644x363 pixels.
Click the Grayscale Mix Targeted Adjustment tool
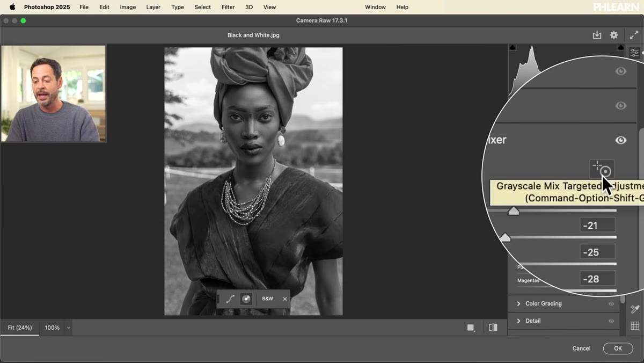[x=602, y=169]
